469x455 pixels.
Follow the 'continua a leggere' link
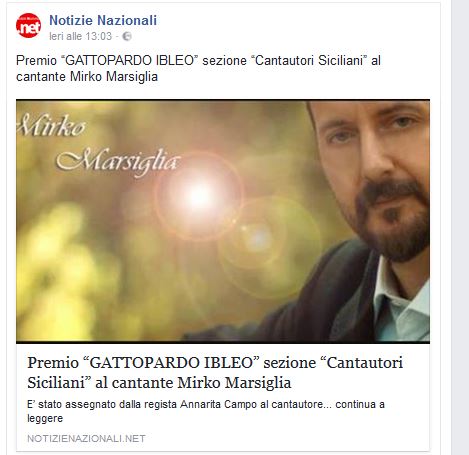[x=206, y=411]
